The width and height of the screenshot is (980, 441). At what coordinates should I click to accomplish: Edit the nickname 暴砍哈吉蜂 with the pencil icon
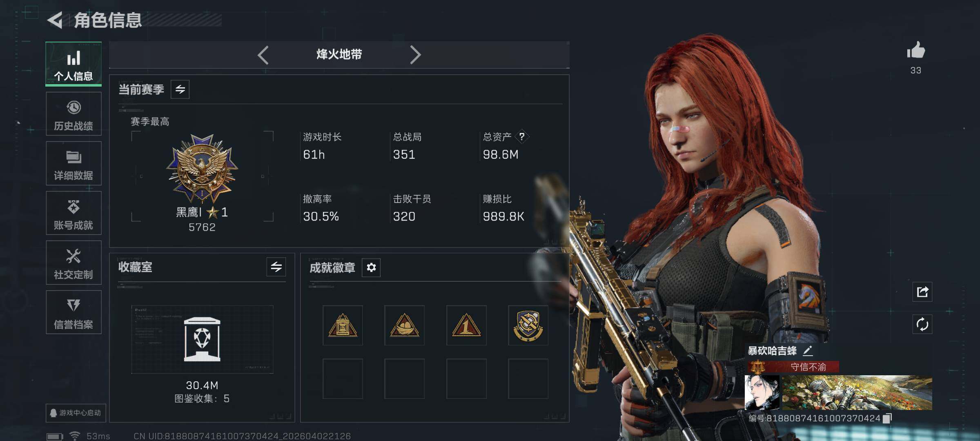click(x=808, y=351)
